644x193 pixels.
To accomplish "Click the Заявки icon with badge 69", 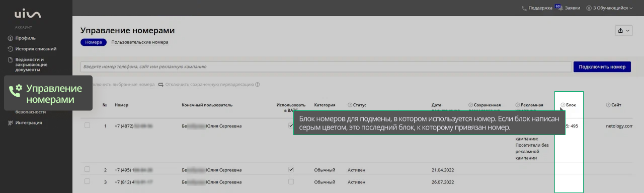I will click(559, 8).
